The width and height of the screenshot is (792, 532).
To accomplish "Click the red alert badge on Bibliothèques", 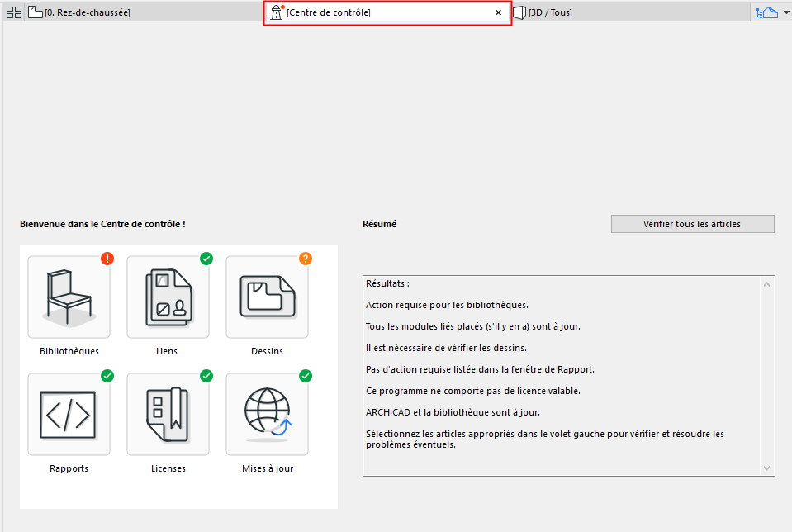I will [x=107, y=259].
